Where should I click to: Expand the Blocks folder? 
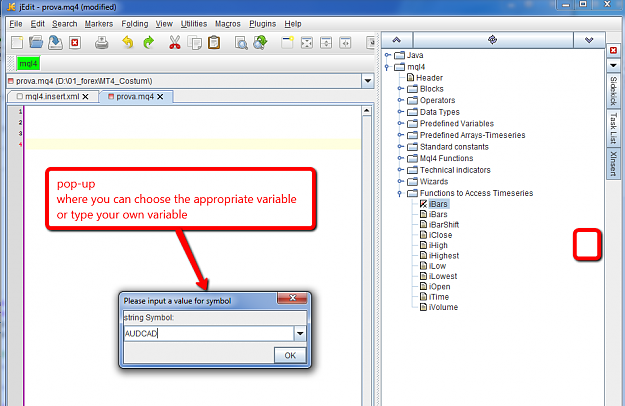[x=400, y=88]
